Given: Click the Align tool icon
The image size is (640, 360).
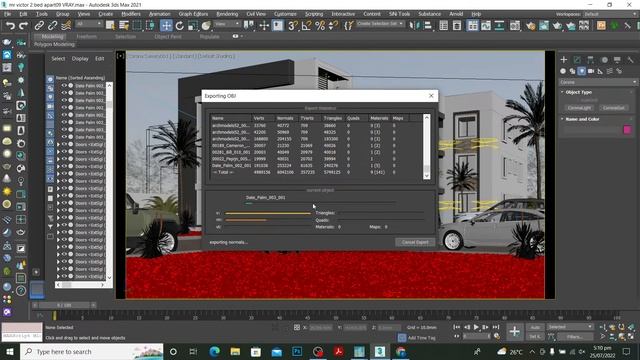Looking at the screenshot, I should pos(427,26).
